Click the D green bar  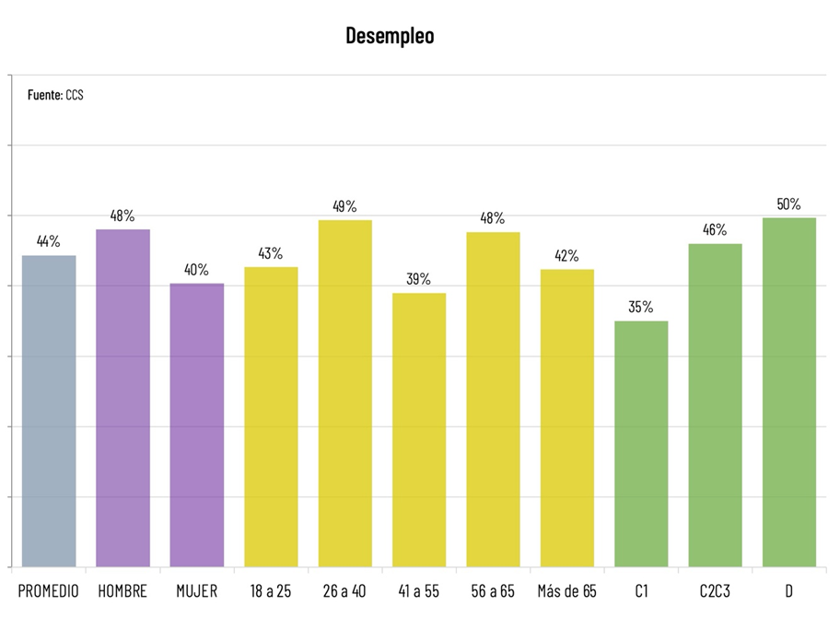(x=789, y=392)
